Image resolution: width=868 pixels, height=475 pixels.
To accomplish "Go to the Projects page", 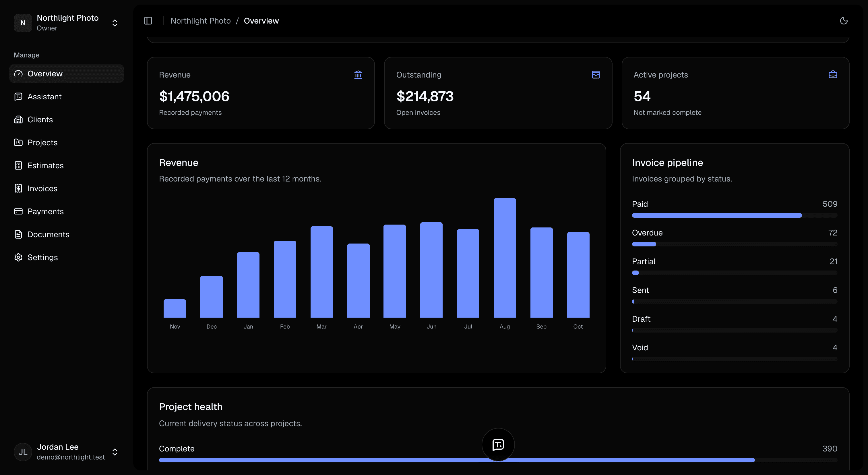I will 67,142.
